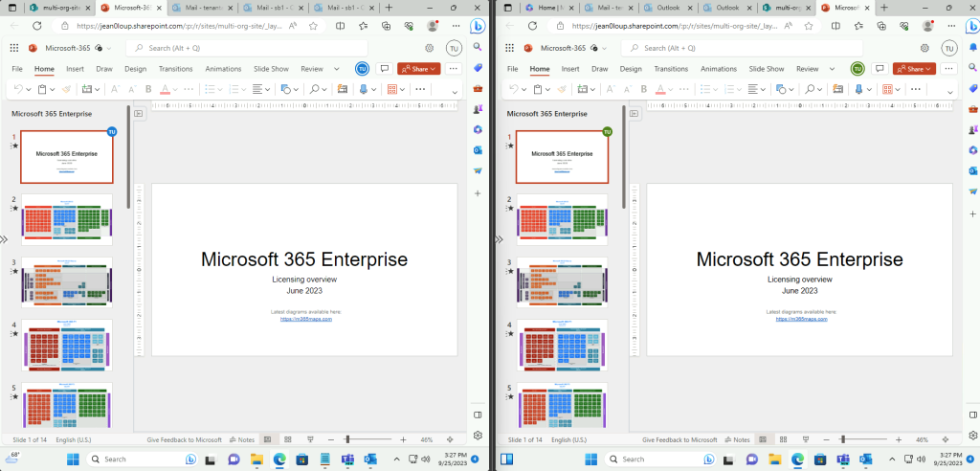Collapse thumbnail pane in left window

pyautogui.click(x=139, y=114)
